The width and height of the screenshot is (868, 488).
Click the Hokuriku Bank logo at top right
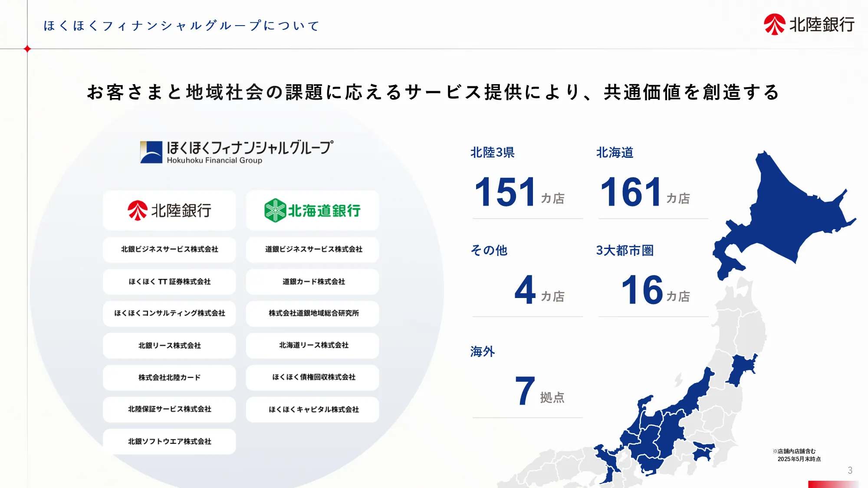point(809,24)
